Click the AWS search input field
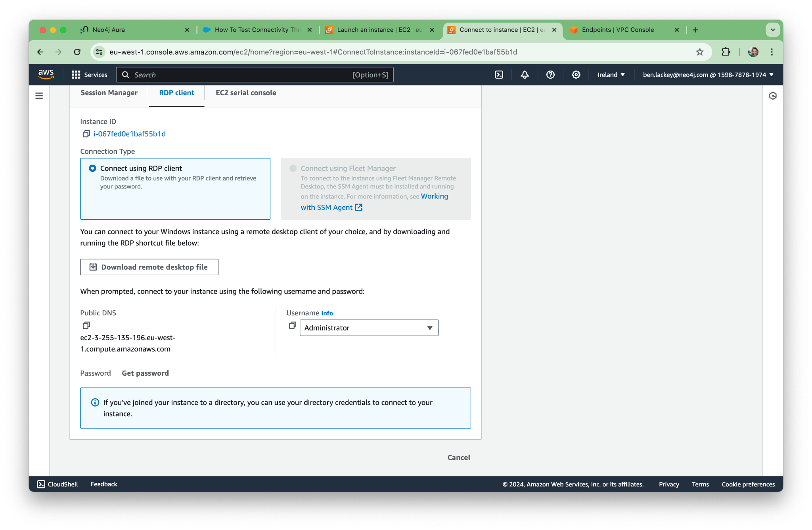 (255, 75)
